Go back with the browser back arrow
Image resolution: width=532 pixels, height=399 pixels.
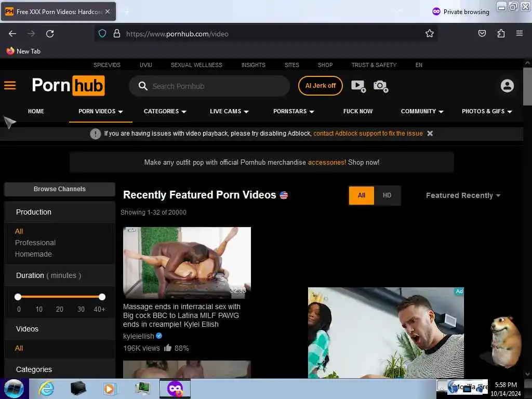pyautogui.click(x=12, y=34)
